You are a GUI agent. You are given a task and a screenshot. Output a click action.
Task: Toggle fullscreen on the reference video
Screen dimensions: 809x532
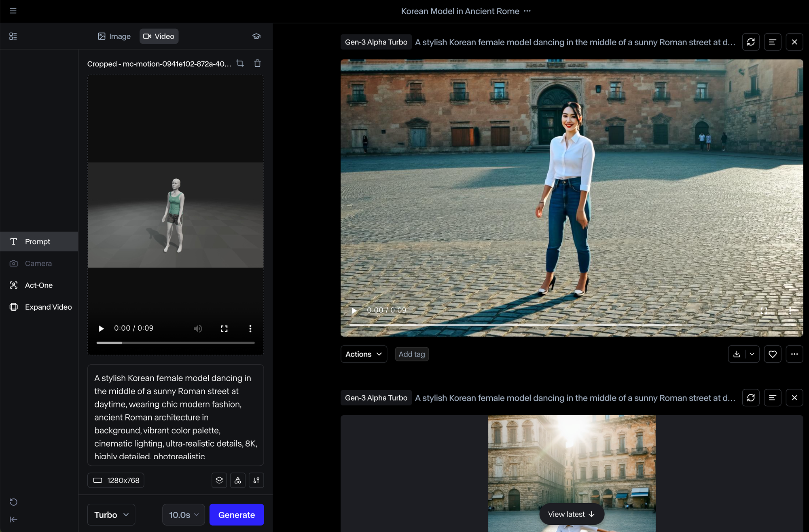click(224, 329)
